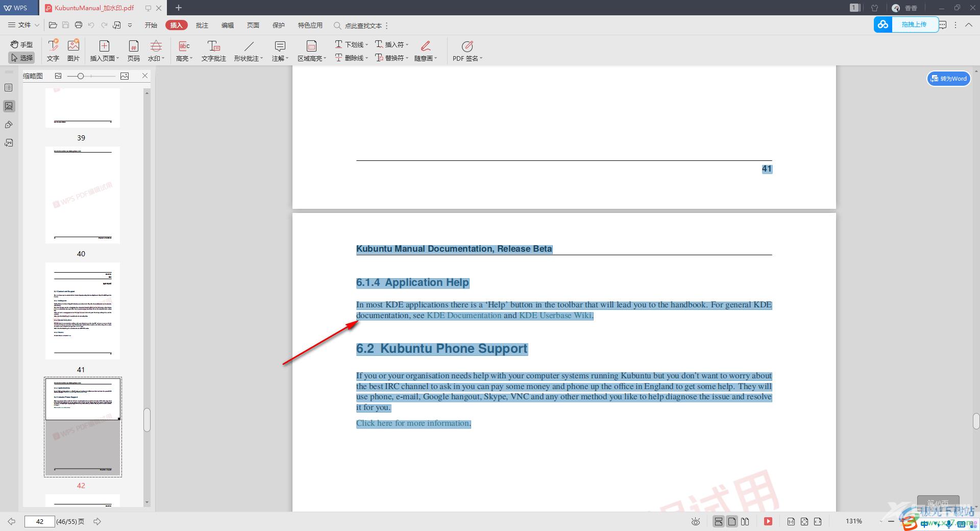Open the 随意画 freehand draw dropdown
Screen dimensions: 980x531
pyautogui.click(x=426, y=51)
